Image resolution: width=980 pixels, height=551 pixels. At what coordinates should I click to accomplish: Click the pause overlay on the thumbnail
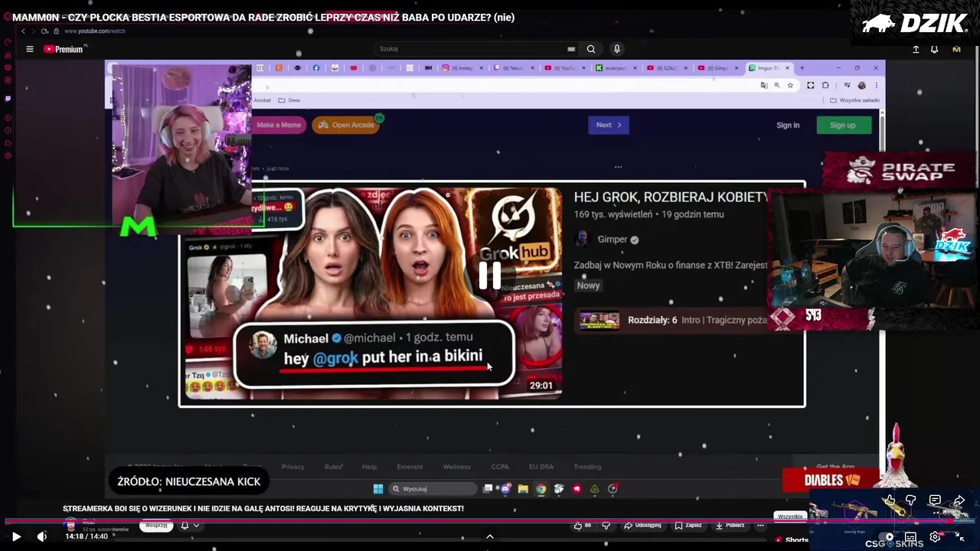coord(490,275)
